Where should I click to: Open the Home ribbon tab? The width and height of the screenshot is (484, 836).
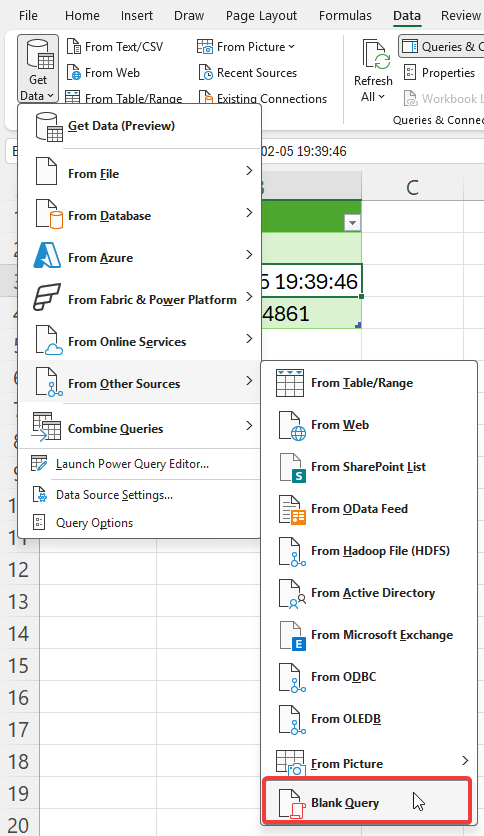[82, 15]
